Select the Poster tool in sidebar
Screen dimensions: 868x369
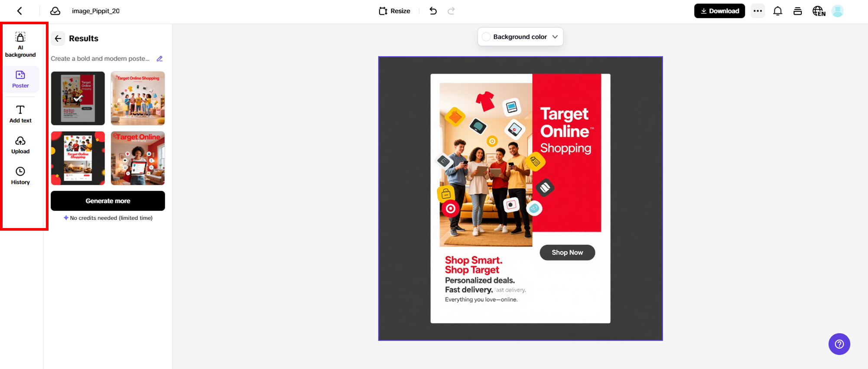pyautogui.click(x=20, y=79)
